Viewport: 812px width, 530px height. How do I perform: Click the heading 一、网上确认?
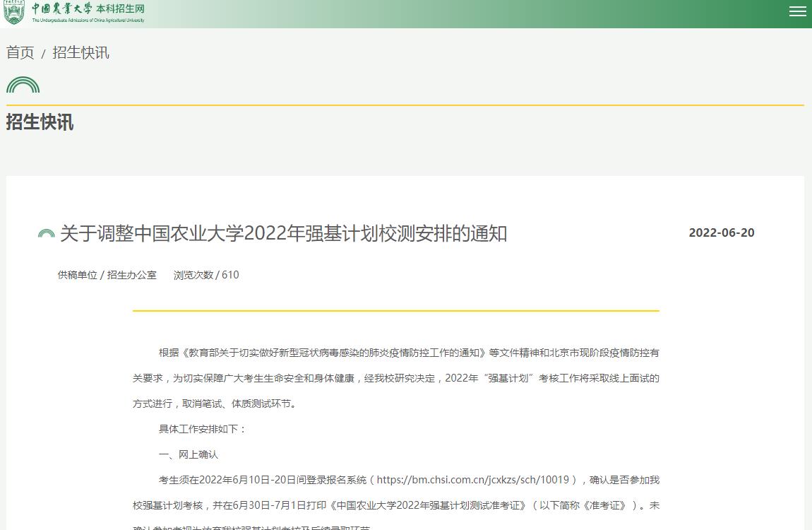189,454
